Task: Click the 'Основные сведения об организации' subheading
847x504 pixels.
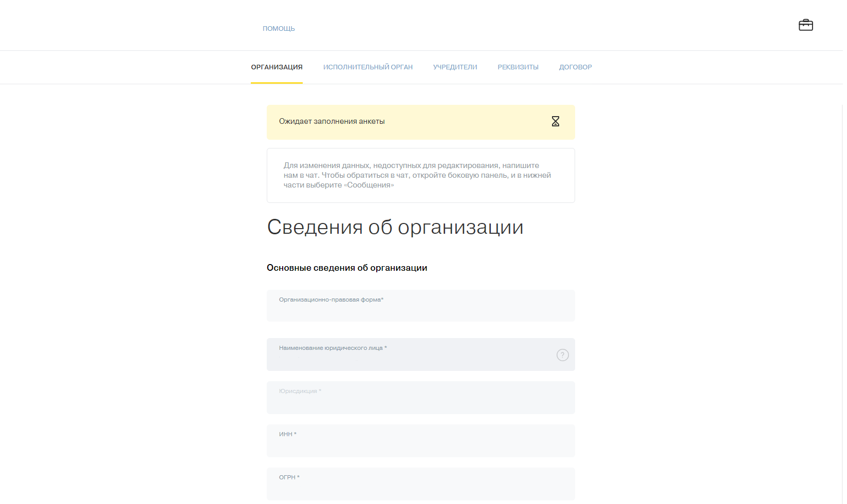Action: 346,268
